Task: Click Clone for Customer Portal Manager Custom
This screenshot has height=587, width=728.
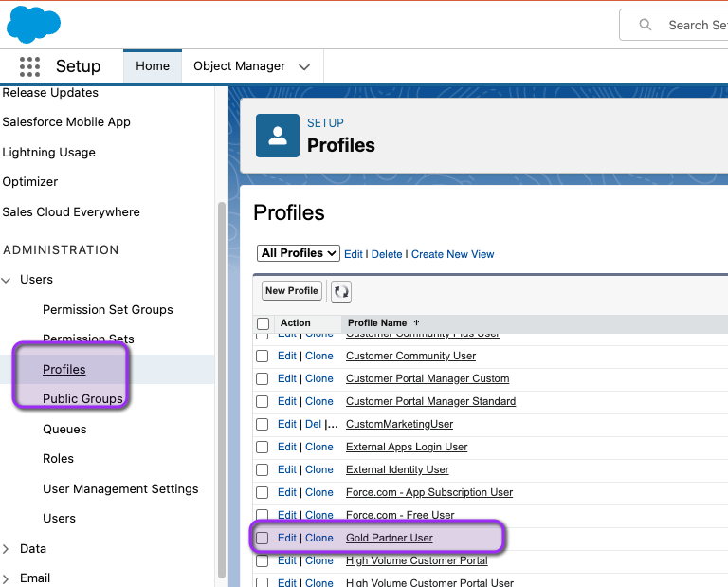Action: pyautogui.click(x=318, y=378)
